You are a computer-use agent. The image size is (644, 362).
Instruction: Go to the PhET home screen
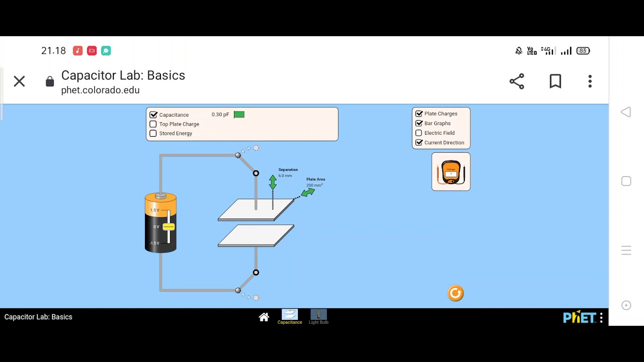coord(264,317)
